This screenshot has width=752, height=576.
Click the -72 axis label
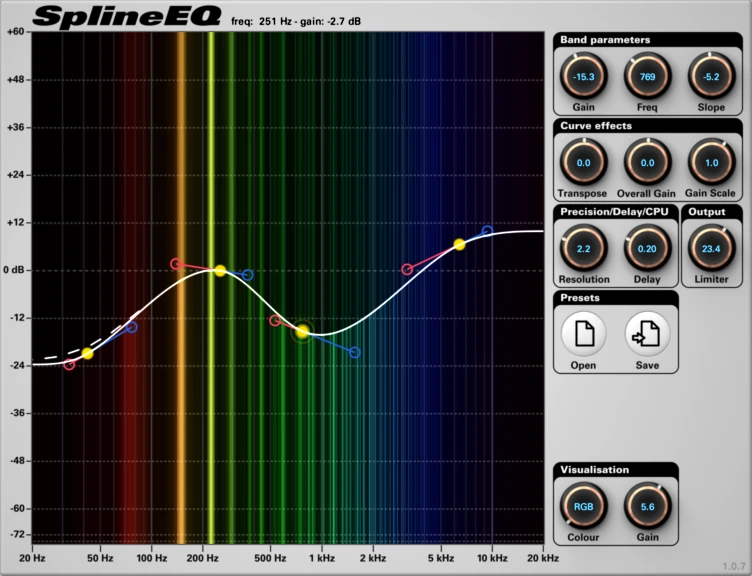tap(17, 534)
